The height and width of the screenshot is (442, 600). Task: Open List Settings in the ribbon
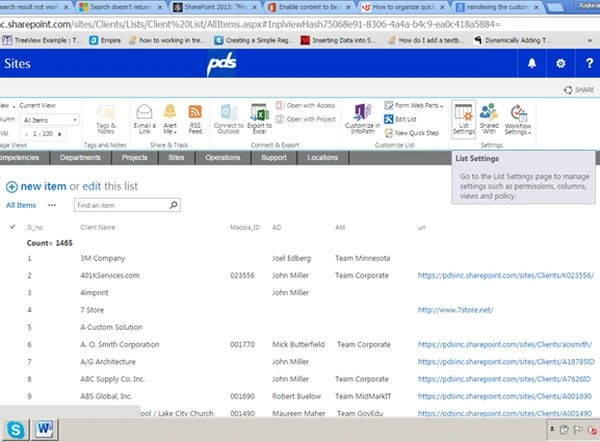[x=463, y=119]
